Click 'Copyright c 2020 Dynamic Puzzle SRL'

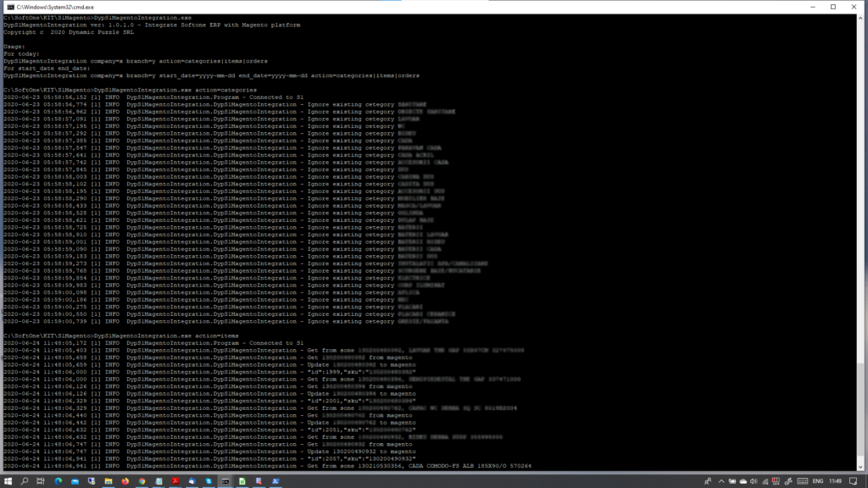tap(69, 32)
